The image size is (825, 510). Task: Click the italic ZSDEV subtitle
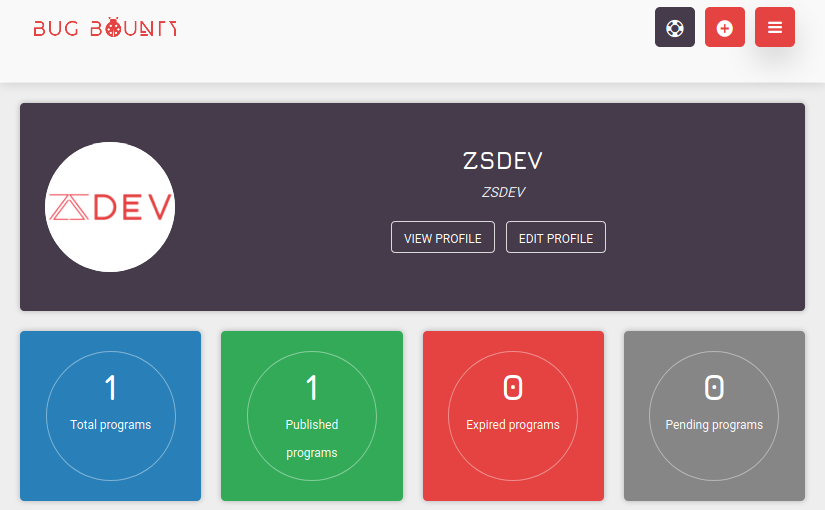pos(503,193)
